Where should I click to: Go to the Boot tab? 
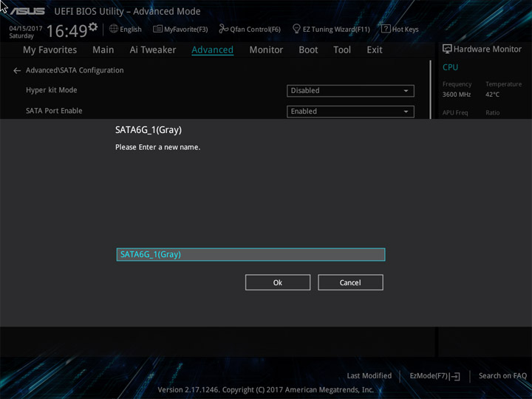click(308, 50)
